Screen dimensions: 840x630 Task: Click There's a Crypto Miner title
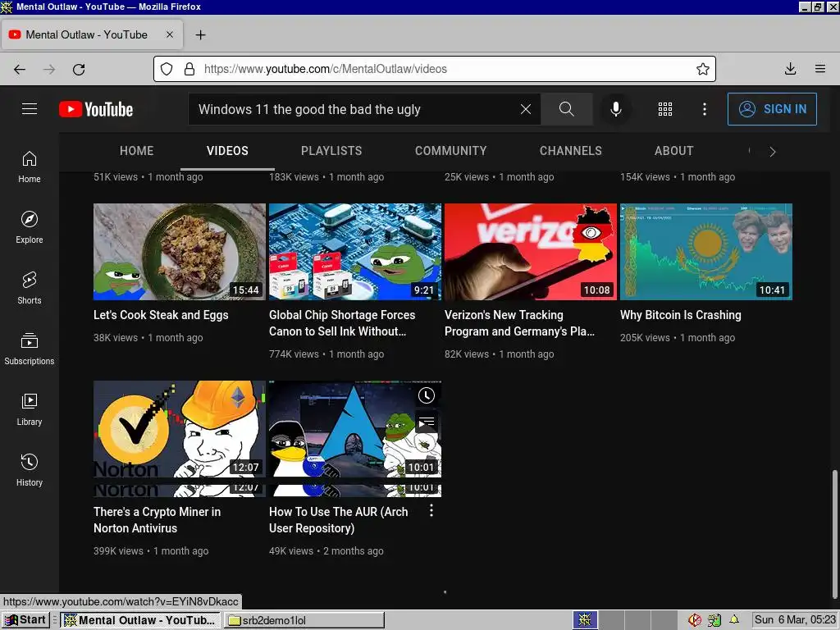point(157,519)
